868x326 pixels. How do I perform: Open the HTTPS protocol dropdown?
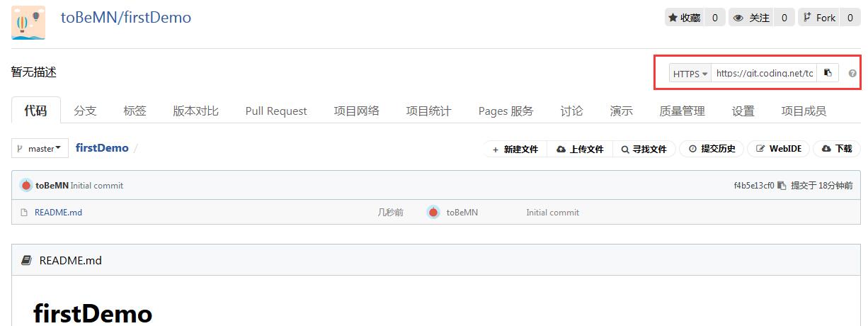(690, 74)
